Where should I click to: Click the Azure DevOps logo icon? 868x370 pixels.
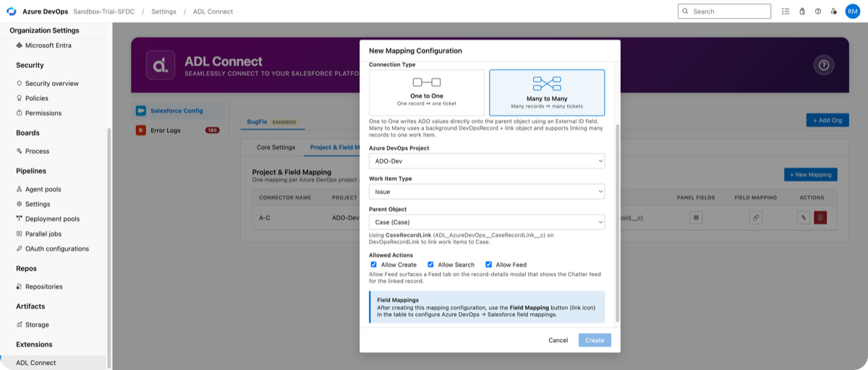tap(12, 12)
